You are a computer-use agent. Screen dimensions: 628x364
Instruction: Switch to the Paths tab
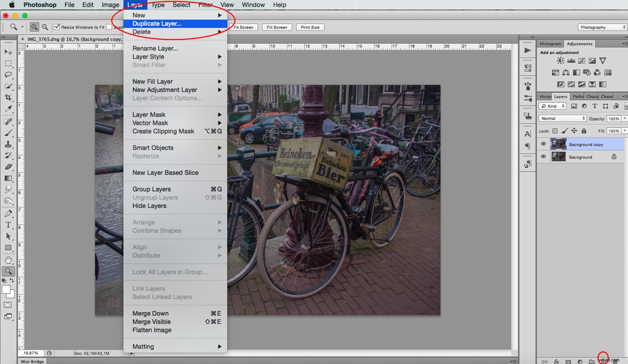coord(577,96)
